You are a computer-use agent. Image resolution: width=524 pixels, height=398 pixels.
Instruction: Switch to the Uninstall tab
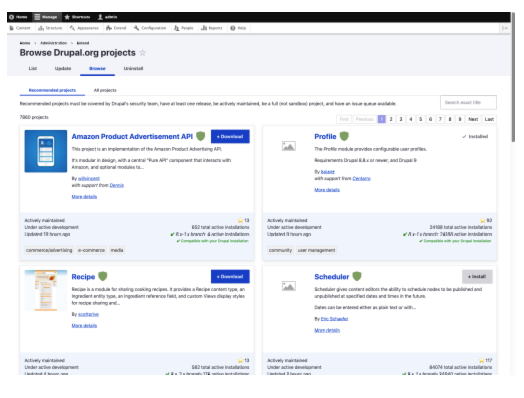133,69
